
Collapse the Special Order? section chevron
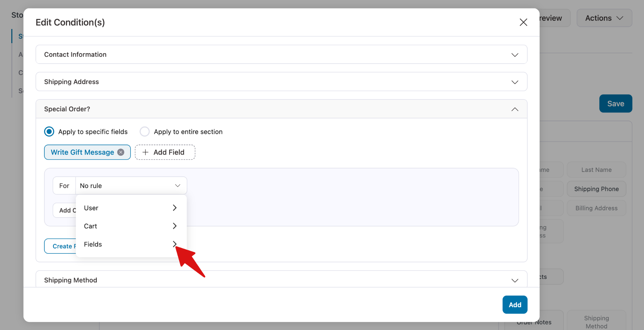point(515,109)
